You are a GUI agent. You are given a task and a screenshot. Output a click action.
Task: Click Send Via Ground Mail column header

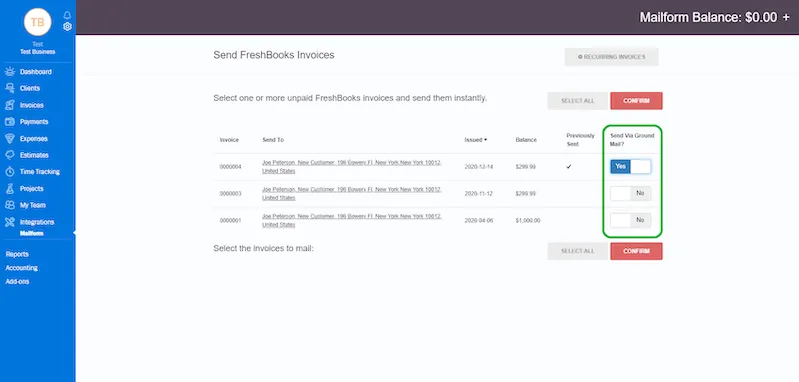(632, 140)
